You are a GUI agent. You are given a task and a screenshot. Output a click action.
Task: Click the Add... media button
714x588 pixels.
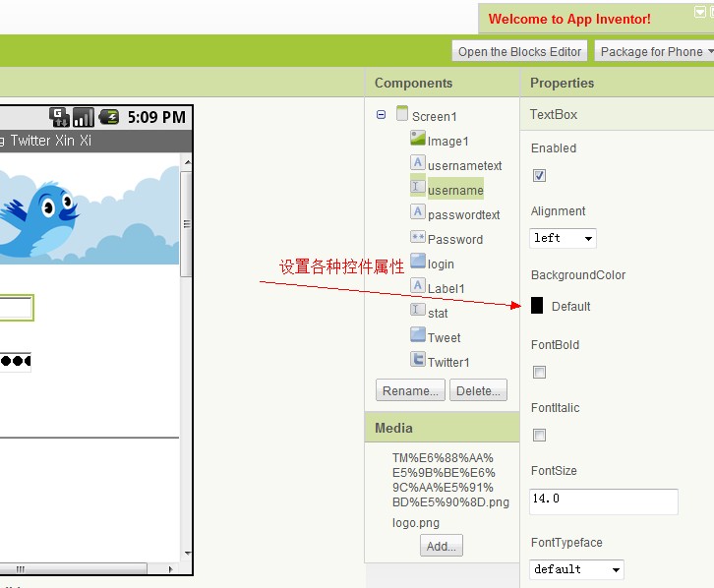(442, 546)
